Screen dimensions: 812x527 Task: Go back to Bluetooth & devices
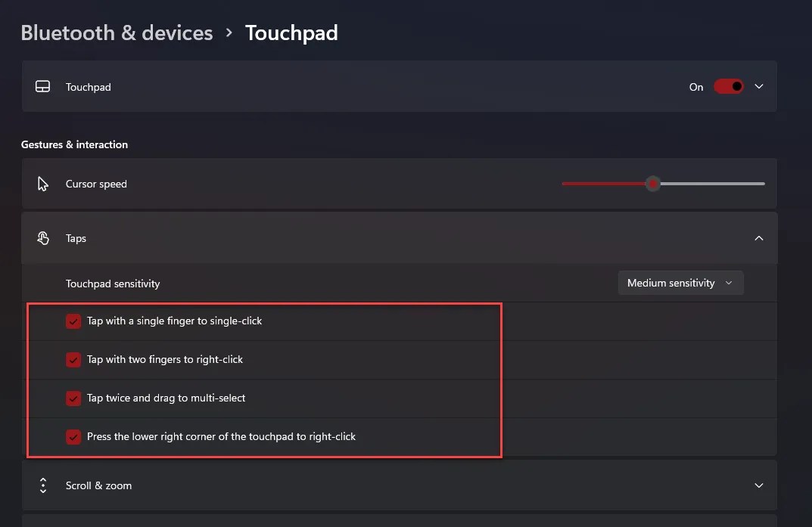(x=117, y=33)
